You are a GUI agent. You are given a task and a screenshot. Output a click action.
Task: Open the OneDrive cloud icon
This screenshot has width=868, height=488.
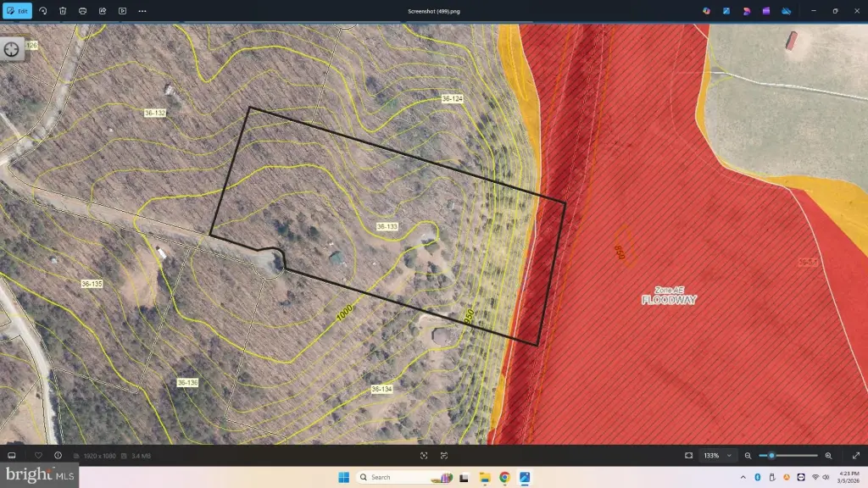(786, 11)
